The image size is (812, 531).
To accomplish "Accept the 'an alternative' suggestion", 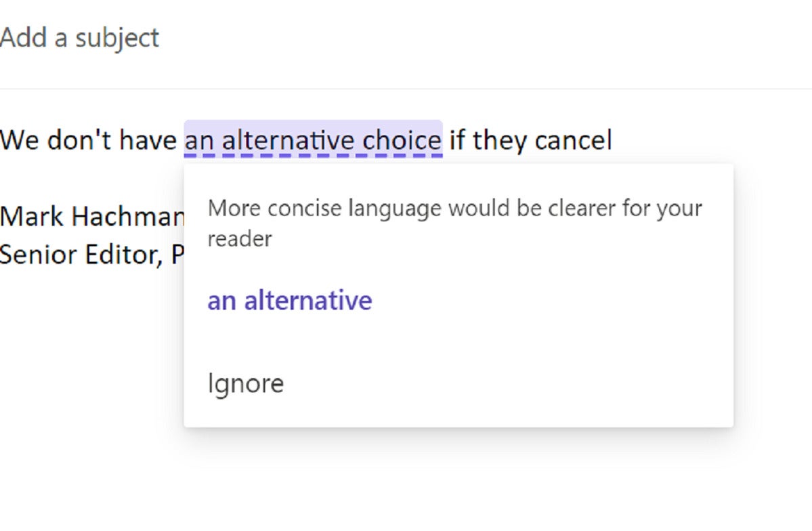I will point(289,301).
